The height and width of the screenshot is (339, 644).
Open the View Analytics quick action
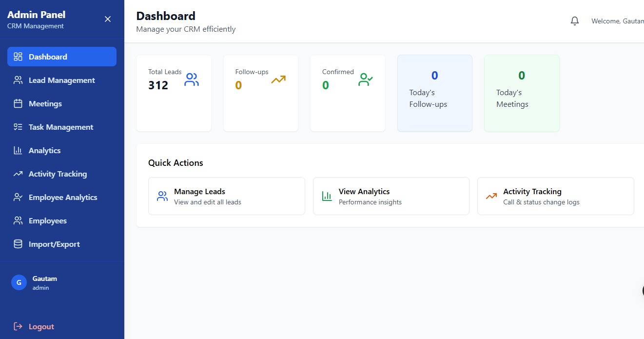(x=390, y=196)
